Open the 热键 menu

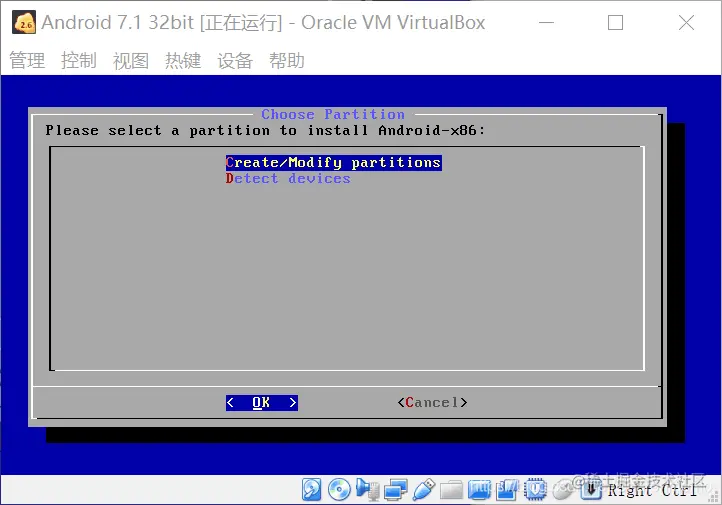coord(183,60)
